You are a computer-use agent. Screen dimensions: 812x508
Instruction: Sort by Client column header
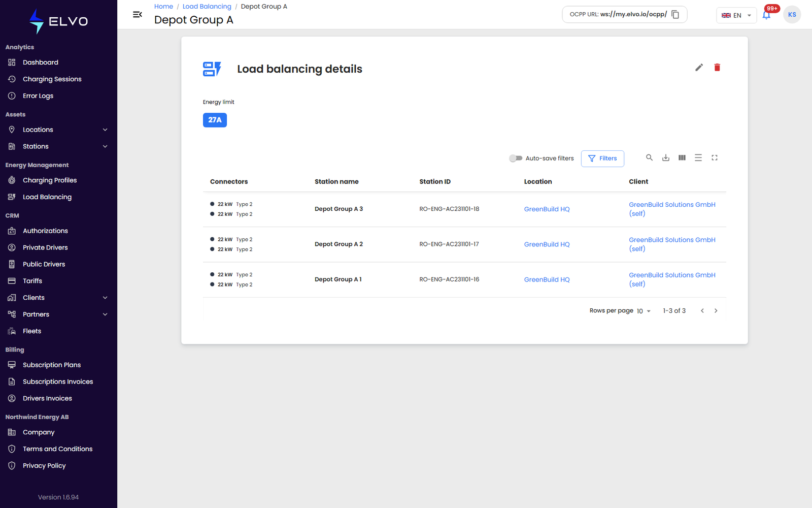point(638,182)
